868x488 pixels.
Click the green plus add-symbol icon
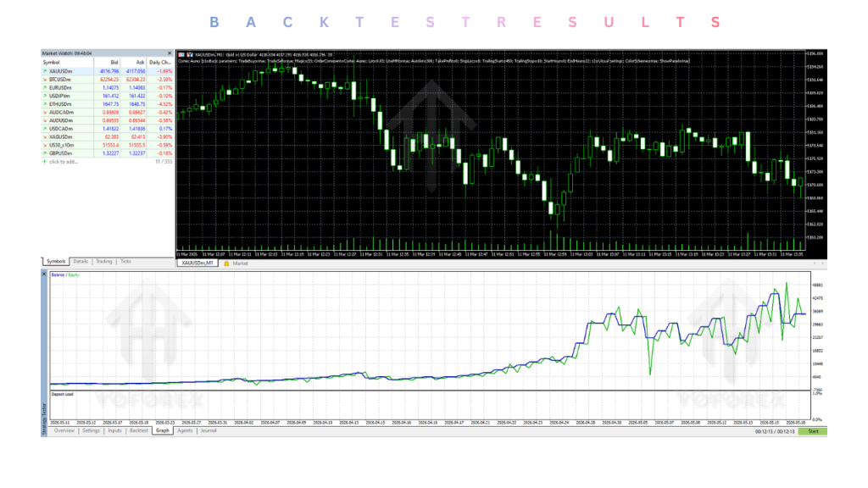45,162
